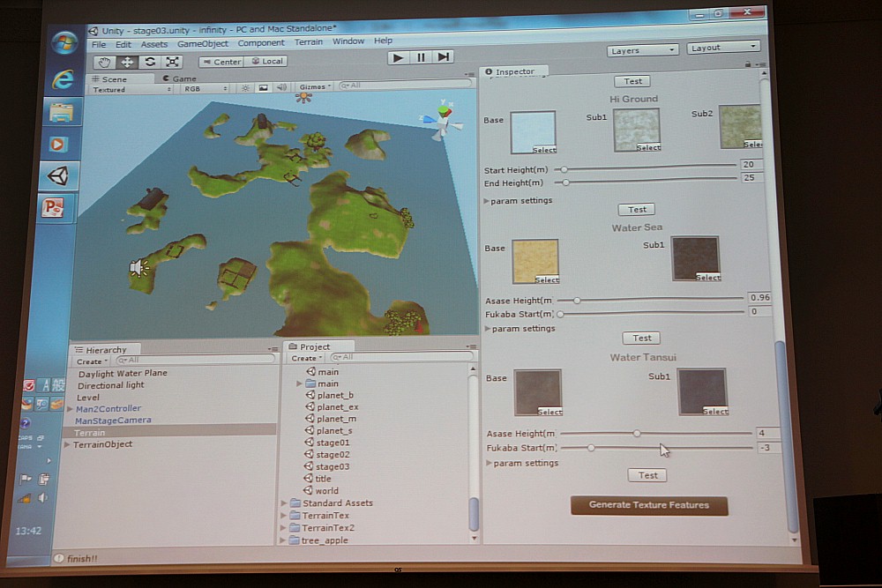Click audio source speaker gizmo in scene

(x=139, y=268)
